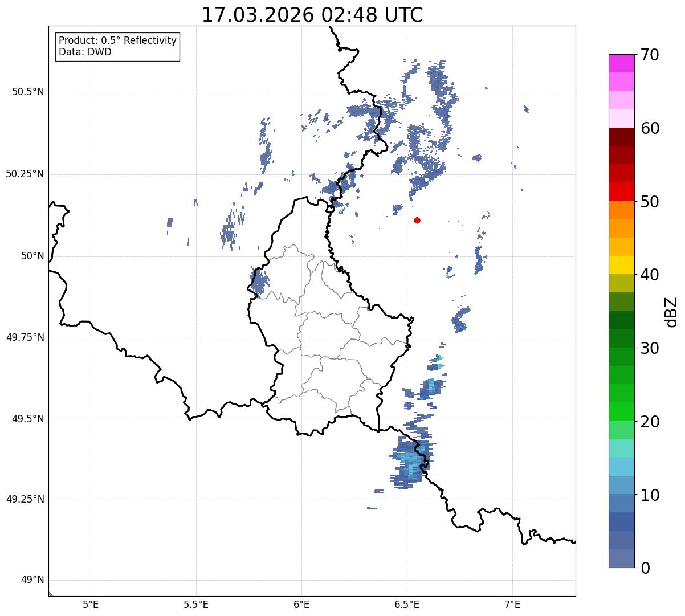Click the 30 tick label on colorbar

click(650, 348)
